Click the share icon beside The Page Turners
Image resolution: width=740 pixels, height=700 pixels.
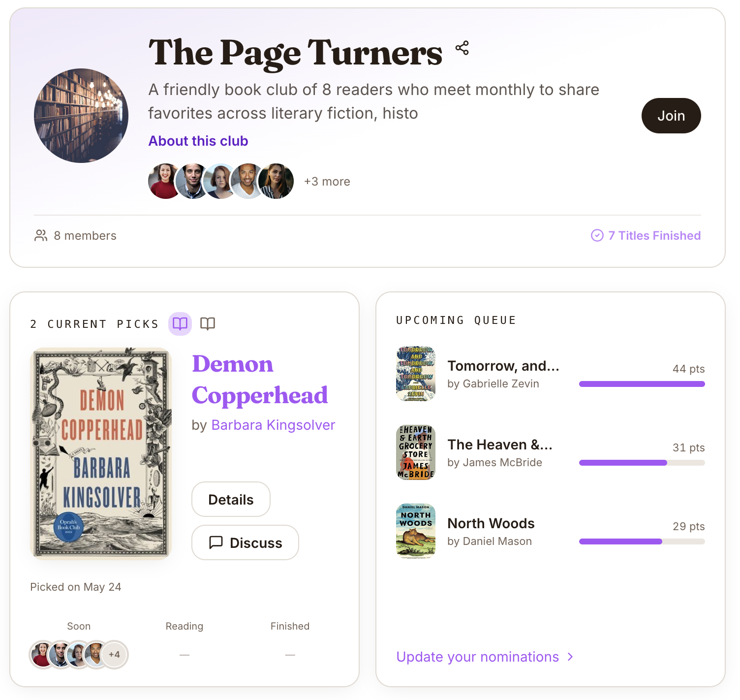click(x=462, y=48)
